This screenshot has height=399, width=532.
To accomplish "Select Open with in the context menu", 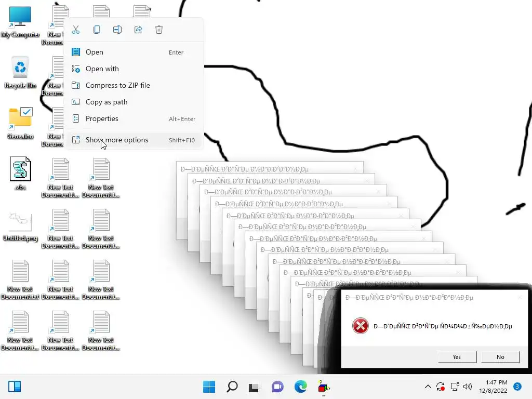I will [134, 69].
